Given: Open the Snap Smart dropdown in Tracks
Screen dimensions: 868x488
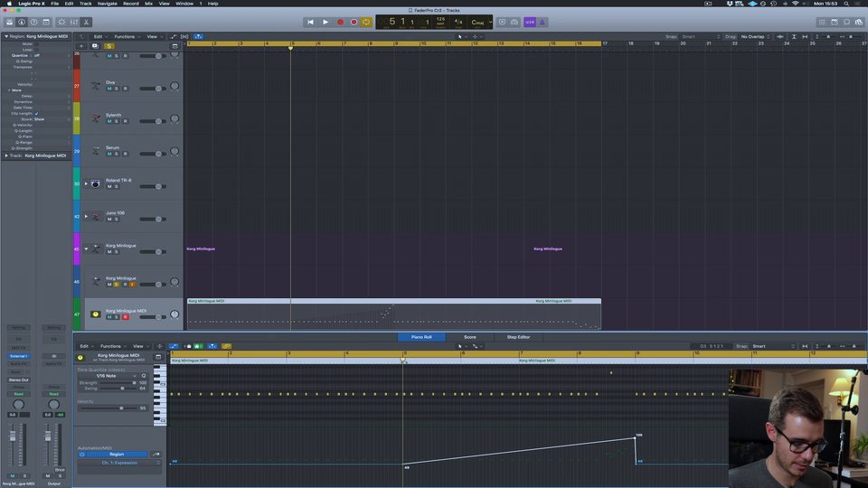Looking at the screenshot, I should pyautogui.click(x=701, y=36).
